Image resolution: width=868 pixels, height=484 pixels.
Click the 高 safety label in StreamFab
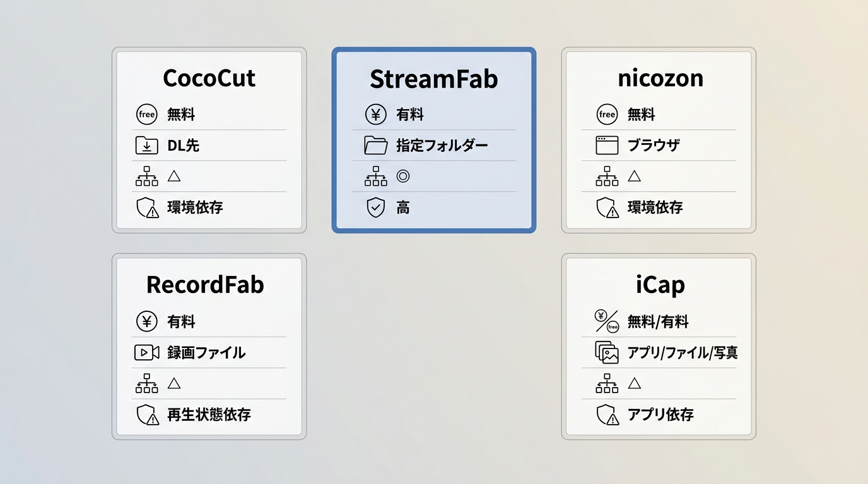(x=403, y=207)
